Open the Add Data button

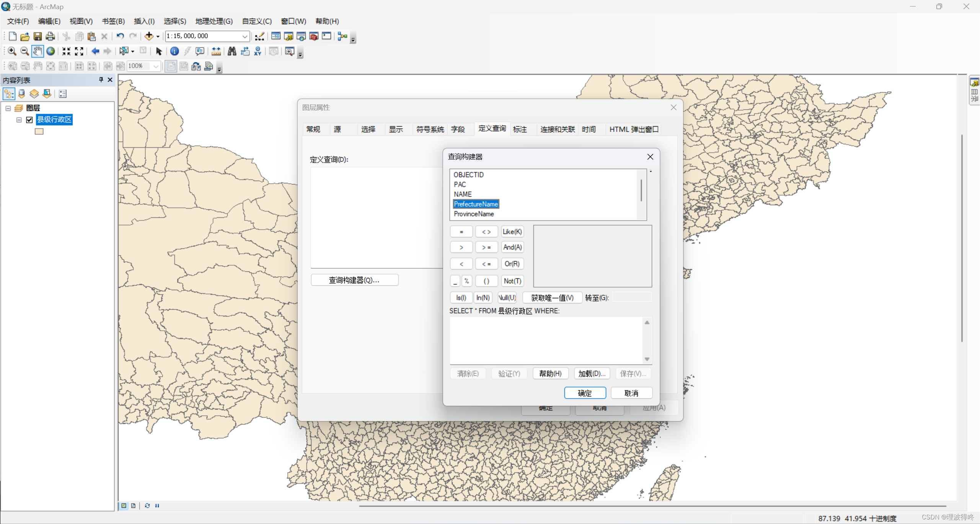tap(148, 36)
